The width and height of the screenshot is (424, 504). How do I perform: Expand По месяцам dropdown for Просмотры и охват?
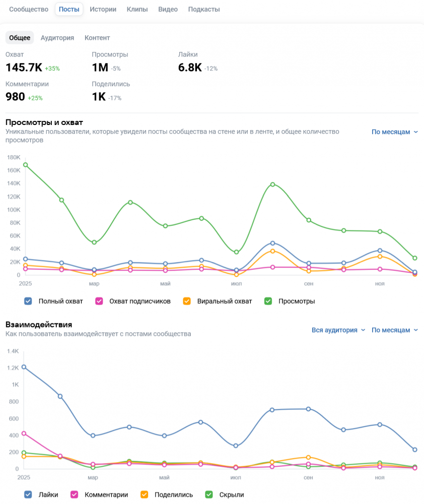[395, 132]
